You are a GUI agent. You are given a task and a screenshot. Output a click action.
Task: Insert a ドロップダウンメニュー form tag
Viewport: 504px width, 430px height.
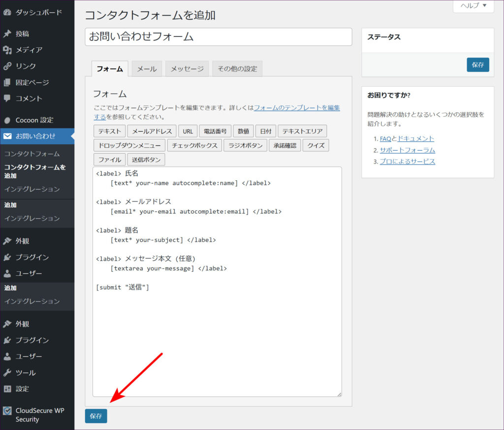(x=129, y=145)
